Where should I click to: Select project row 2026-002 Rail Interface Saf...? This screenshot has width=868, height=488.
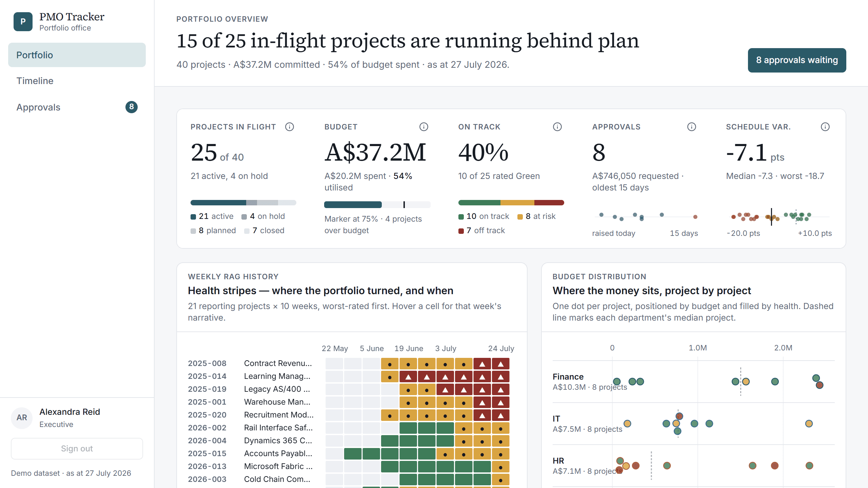point(349,428)
